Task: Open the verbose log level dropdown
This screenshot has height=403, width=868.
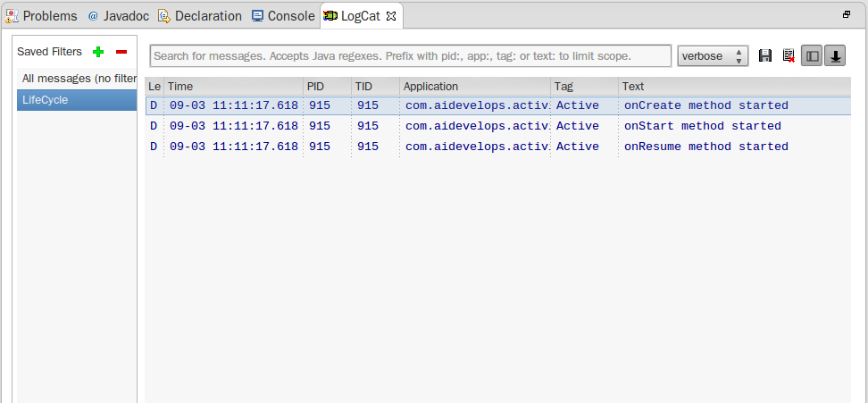Action: pos(713,56)
